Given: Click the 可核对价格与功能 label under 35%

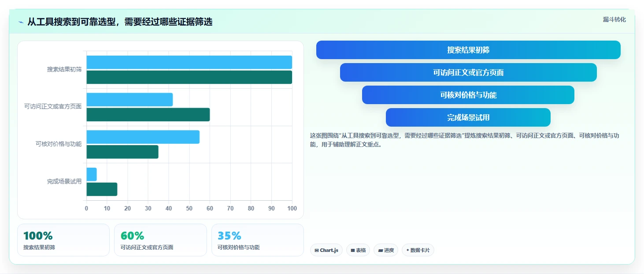Looking at the screenshot, I should click(x=239, y=248).
